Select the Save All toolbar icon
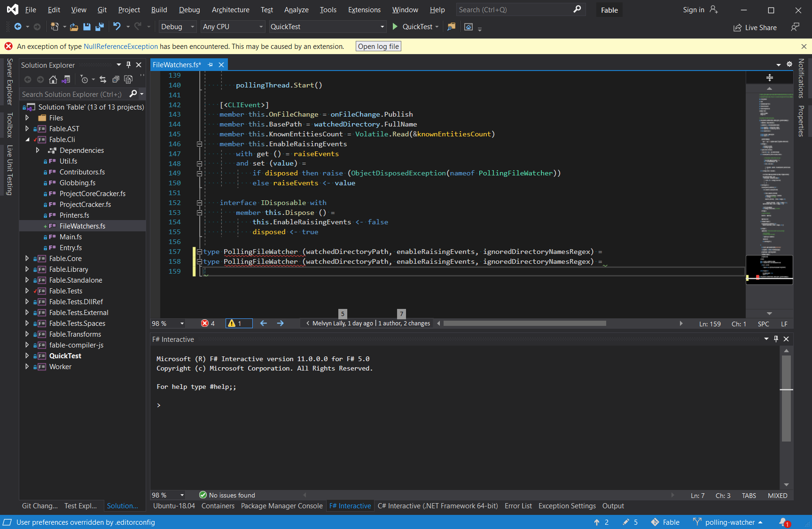 [99, 27]
